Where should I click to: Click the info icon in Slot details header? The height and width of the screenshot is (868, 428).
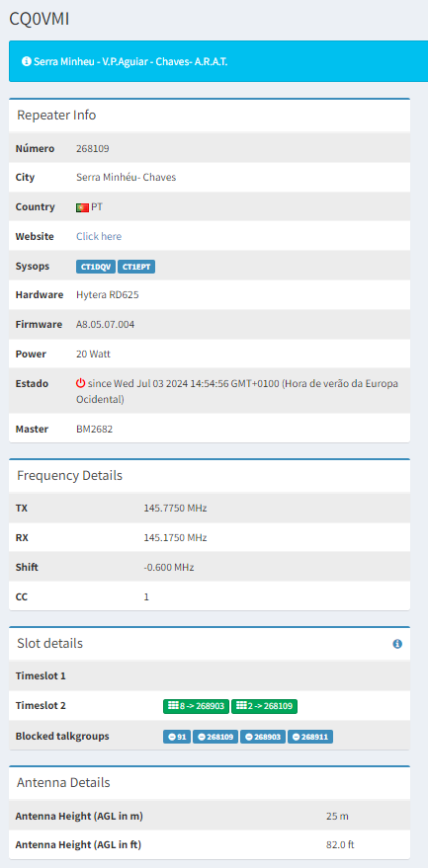click(397, 644)
